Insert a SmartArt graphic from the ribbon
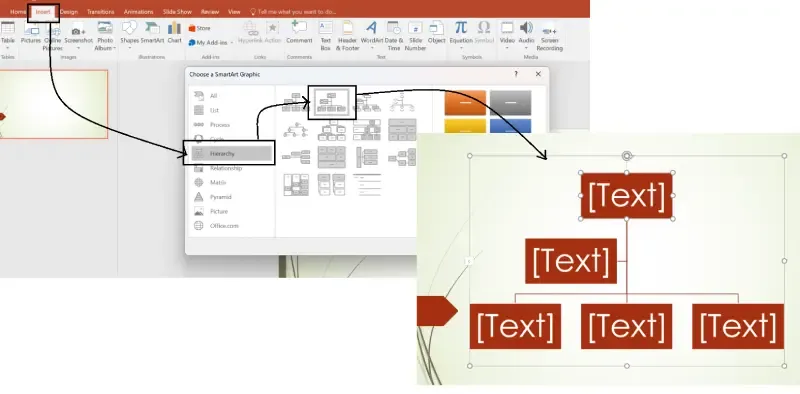The image size is (800, 394). point(152,33)
